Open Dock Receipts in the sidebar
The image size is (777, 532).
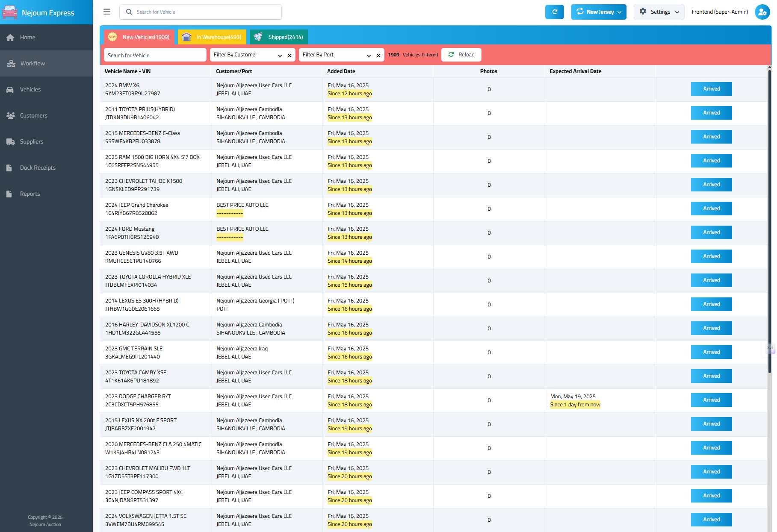pos(46,168)
